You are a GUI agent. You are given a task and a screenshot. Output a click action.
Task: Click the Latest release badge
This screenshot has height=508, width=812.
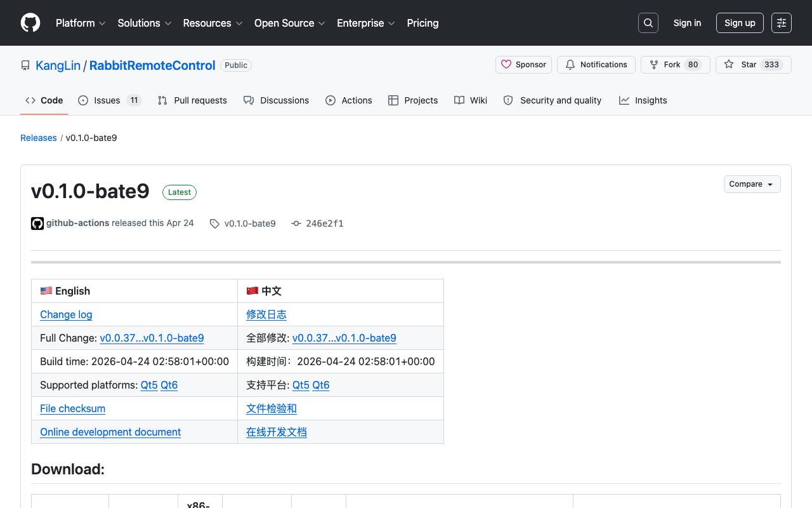(180, 192)
